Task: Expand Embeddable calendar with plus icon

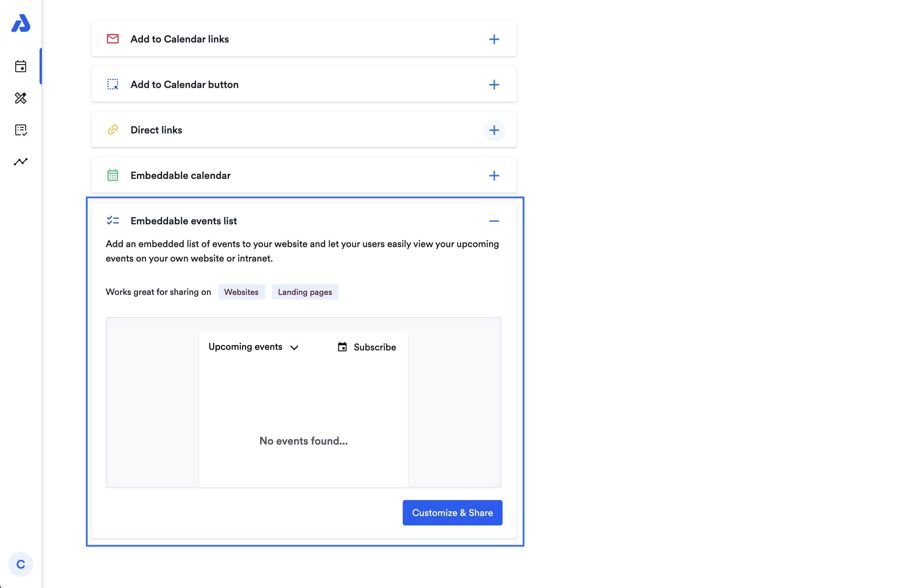Action: tap(494, 176)
